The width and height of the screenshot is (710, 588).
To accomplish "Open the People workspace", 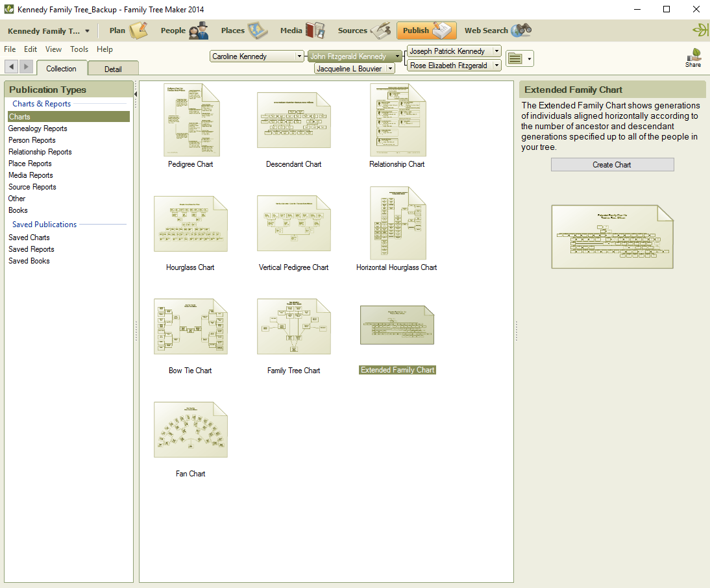I will point(184,31).
